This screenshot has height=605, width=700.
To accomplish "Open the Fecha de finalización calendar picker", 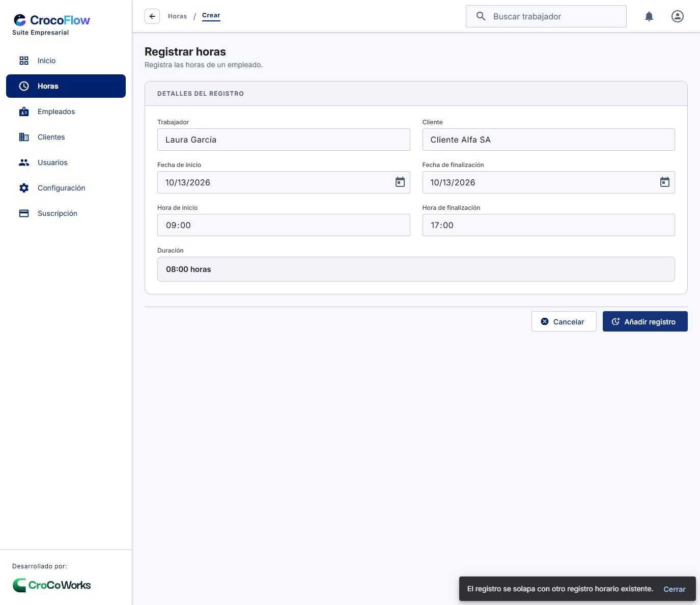I will click(665, 182).
